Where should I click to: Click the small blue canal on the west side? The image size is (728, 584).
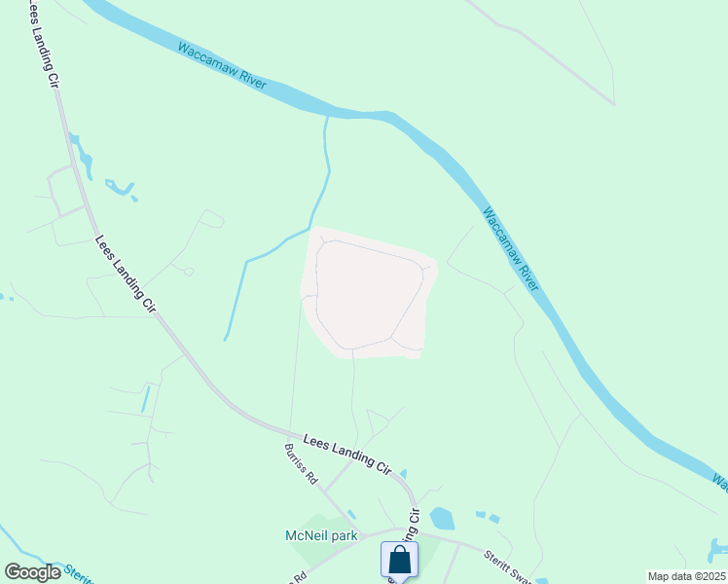click(146, 399)
